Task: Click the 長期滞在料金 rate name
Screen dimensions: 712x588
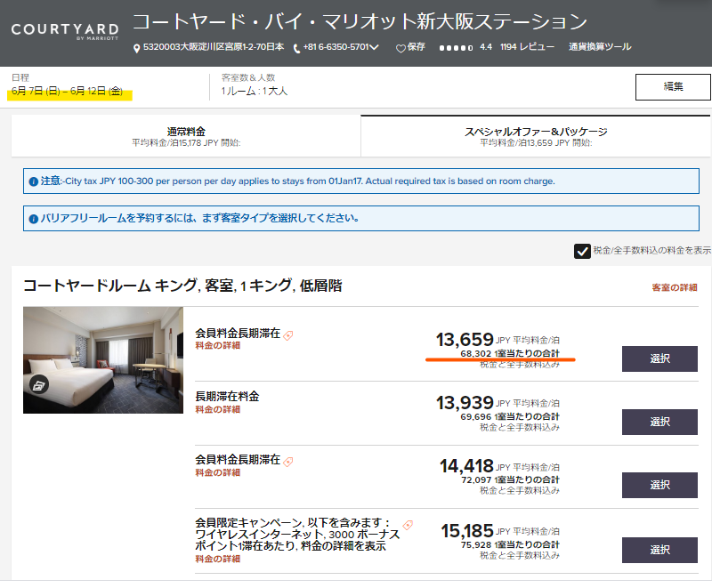Action: pos(227,397)
